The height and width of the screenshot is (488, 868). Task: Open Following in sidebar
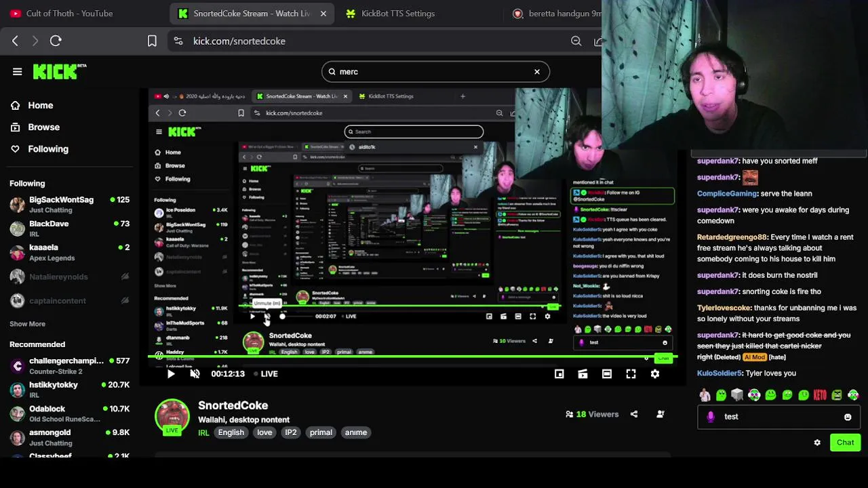39,148
